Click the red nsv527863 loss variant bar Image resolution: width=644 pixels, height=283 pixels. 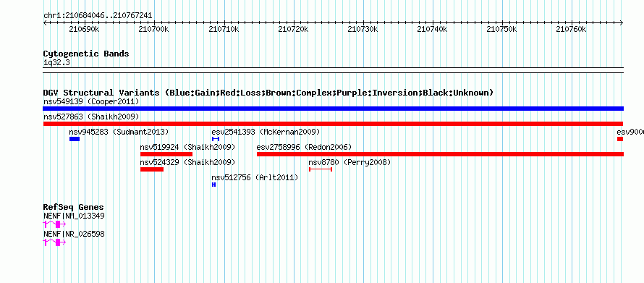click(x=333, y=124)
